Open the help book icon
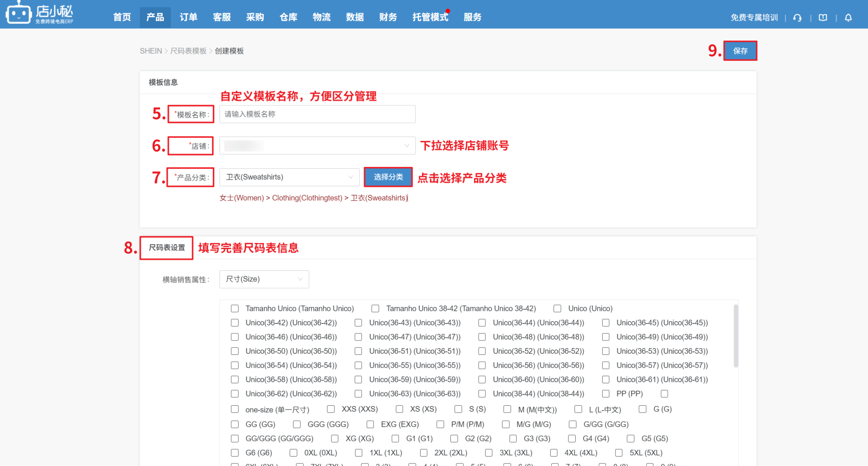 click(822, 17)
